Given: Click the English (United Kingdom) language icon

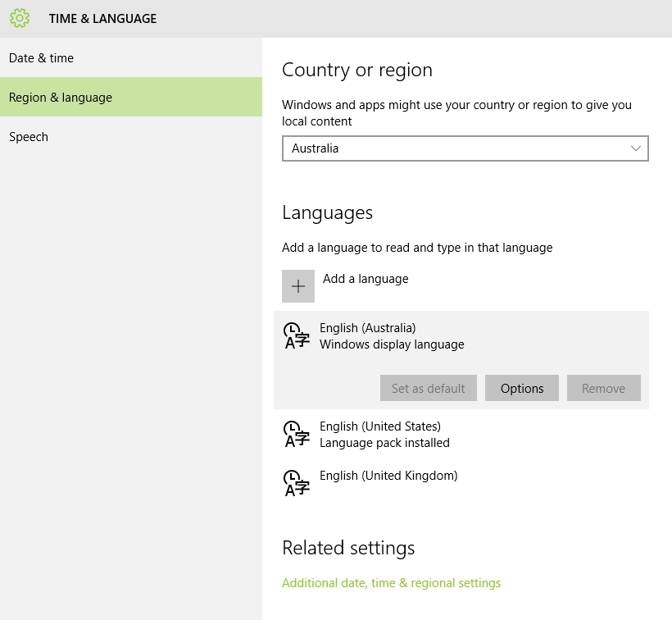Looking at the screenshot, I should pos(296,483).
